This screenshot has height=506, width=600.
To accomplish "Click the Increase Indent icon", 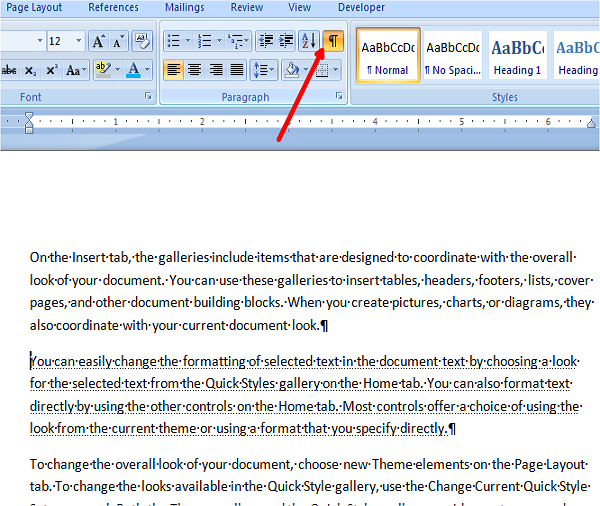I will click(x=286, y=41).
